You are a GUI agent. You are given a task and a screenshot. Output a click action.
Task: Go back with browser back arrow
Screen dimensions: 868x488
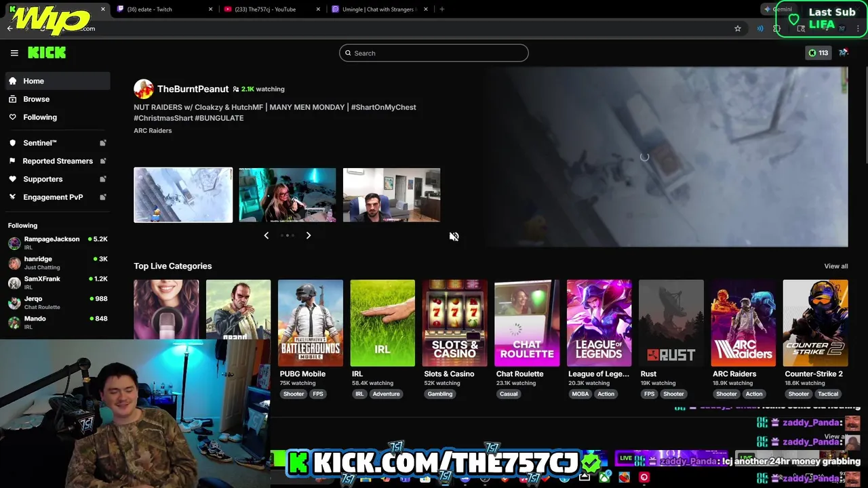pyautogui.click(x=9, y=28)
